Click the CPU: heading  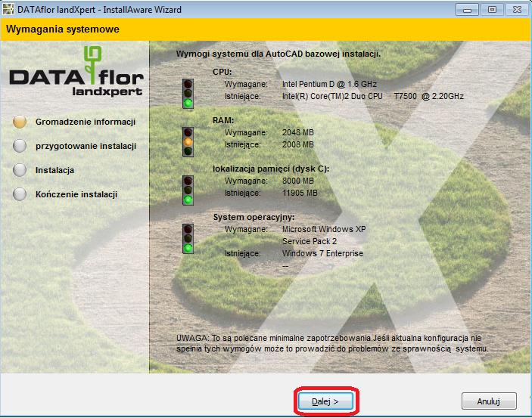[x=222, y=72]
